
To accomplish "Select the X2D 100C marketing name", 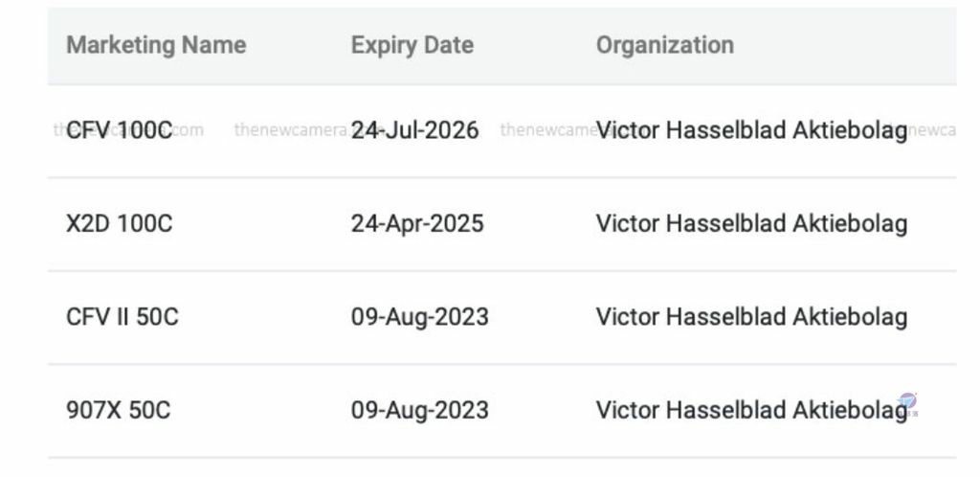I will [x=120, y=224].
